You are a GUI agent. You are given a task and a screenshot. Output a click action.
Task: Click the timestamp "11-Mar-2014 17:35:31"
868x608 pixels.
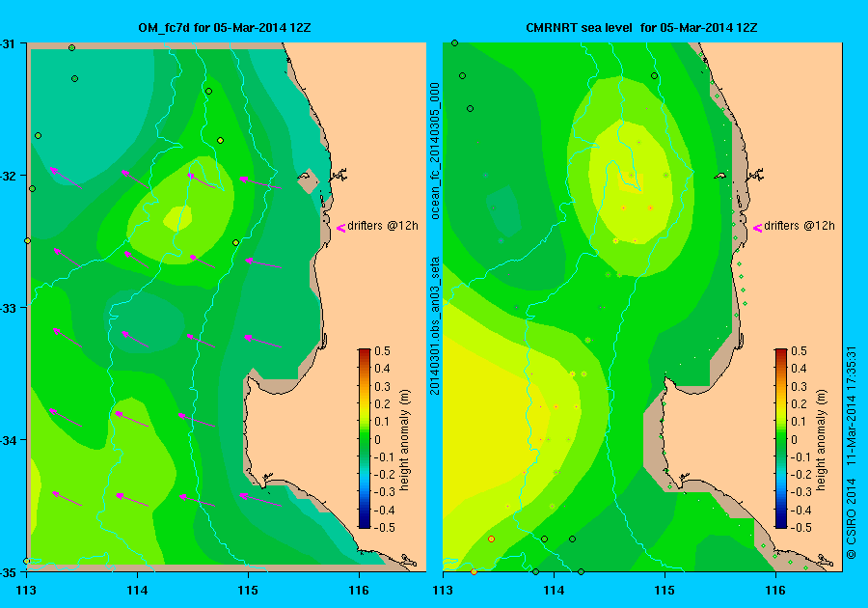(x=852, y=405)
